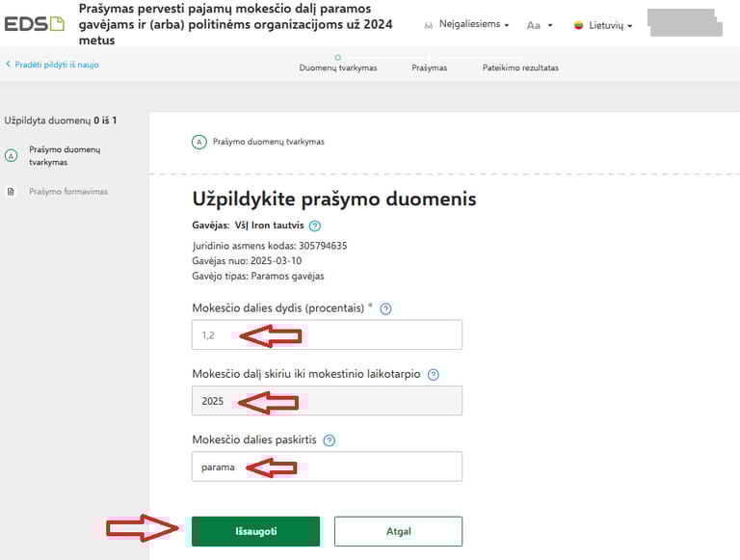The height and width of the screenshot is (560, 740).
Task: Open help icon for Mokesčio dalies paskirtis
Action: point(329,440)
